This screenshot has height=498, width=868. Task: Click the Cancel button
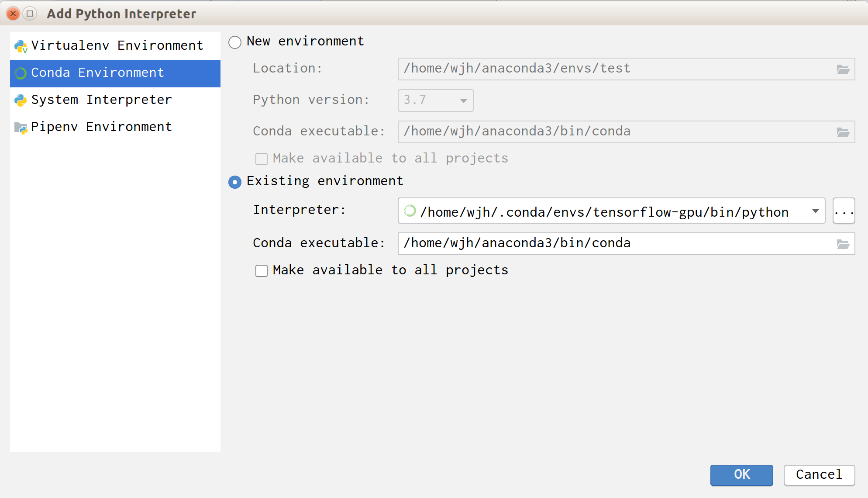(819, 475)
